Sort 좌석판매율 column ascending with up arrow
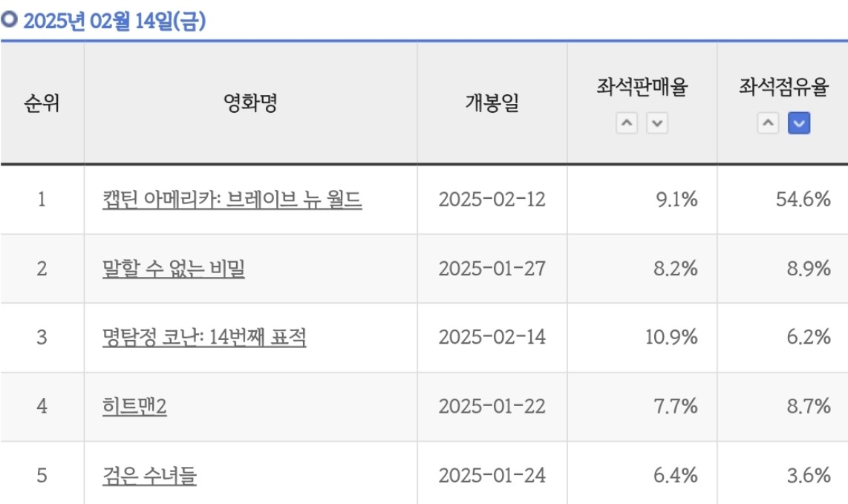Image resolution: width=848 pixels, height=504 pixels. tap(627, 123)
